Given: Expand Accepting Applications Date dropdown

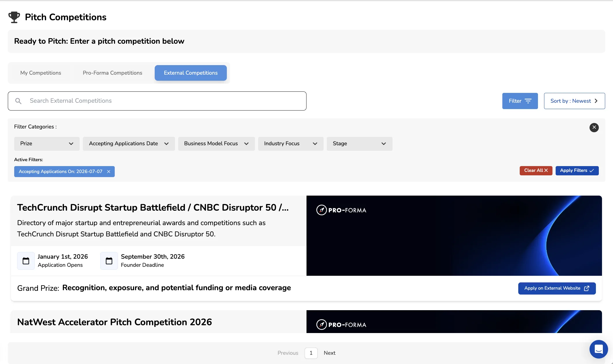Looking at the screenshot, I should coord(129,144).
